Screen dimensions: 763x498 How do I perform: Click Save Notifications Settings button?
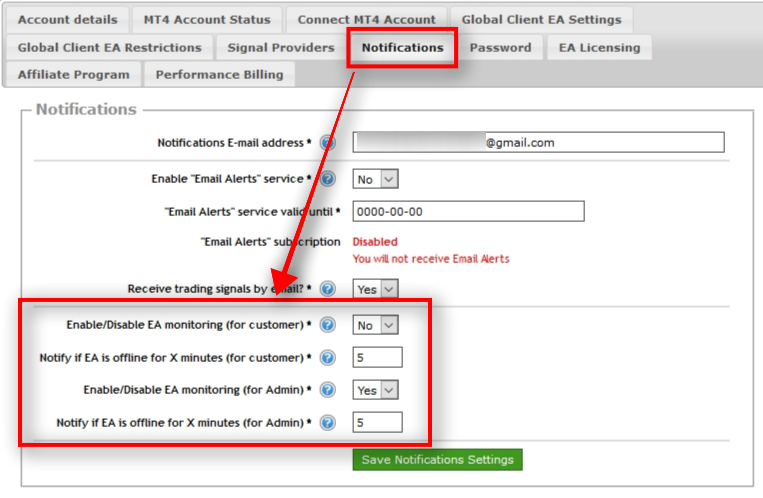point(437,460)
